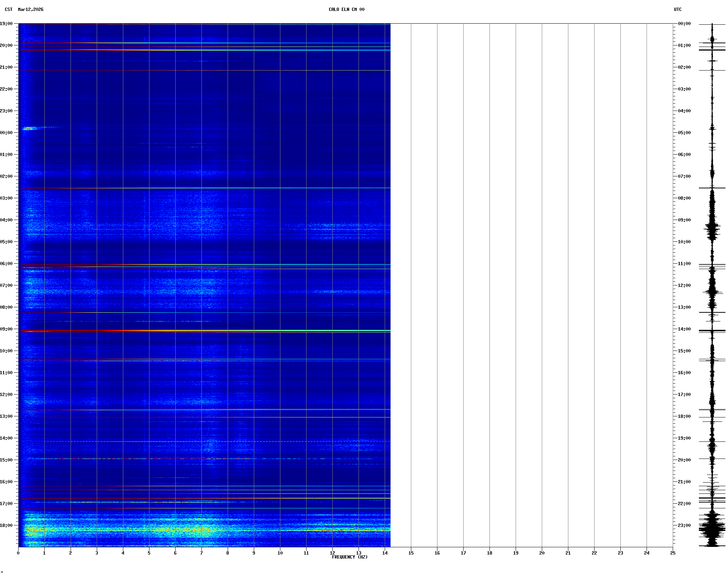Screen dimensions: 728x576
Task: Click the 12:00 CST time tick label
Action: point(6,395)
